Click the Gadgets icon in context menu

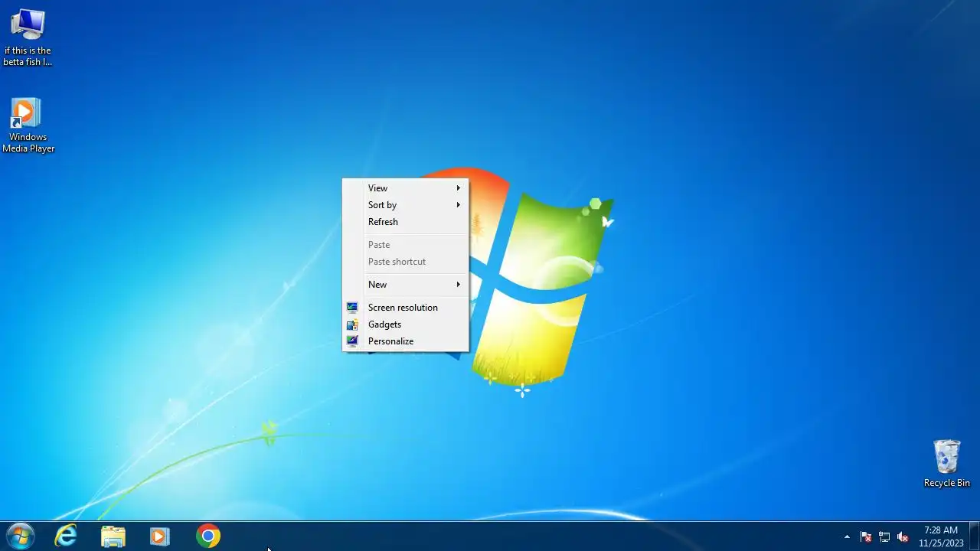pyautogui.click(x=352, y=324)
